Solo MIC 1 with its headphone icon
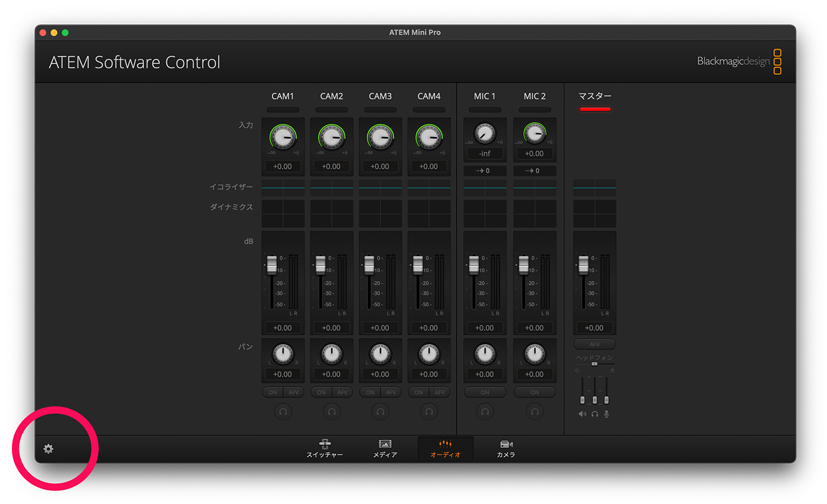 point(485,411)
